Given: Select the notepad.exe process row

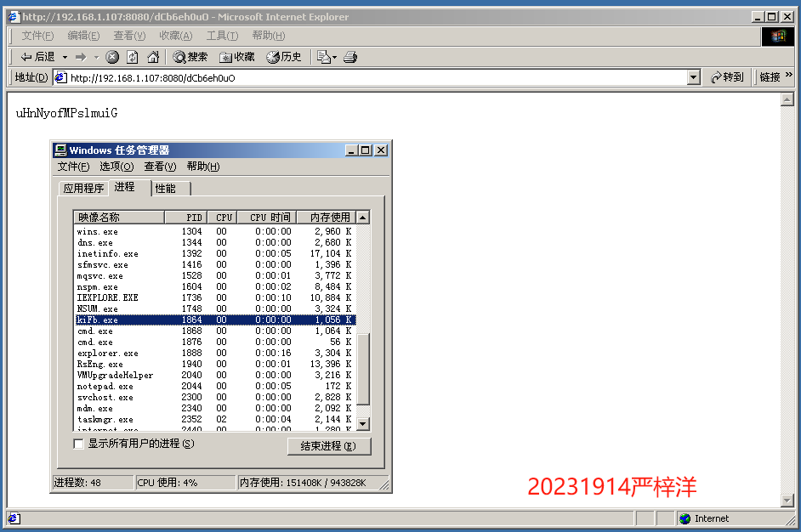Looking at the screenshot, I should (x=214, y=387).
